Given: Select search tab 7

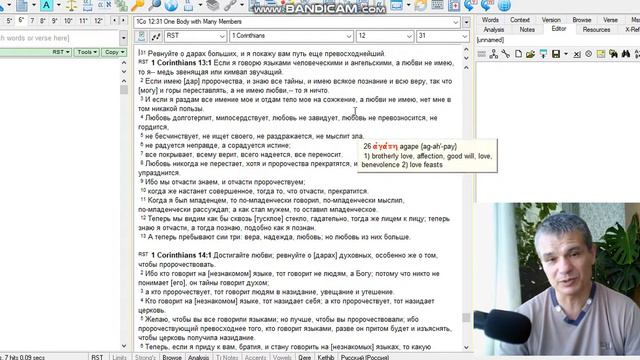Looking at the screenshot, I should 32,21.
